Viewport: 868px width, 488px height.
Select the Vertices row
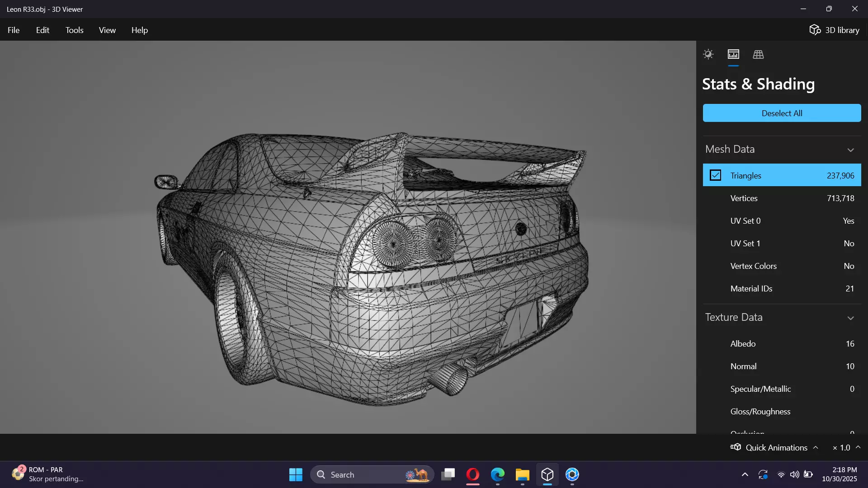tap(782, 198)
